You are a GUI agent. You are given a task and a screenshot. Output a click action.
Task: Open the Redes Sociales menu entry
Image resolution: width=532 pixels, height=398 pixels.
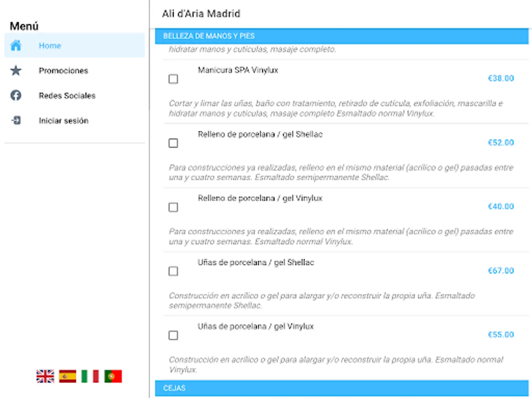[x=67, y=96]
